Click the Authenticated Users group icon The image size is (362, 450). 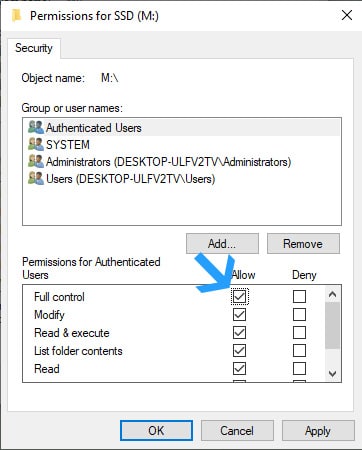pos(36,127)
